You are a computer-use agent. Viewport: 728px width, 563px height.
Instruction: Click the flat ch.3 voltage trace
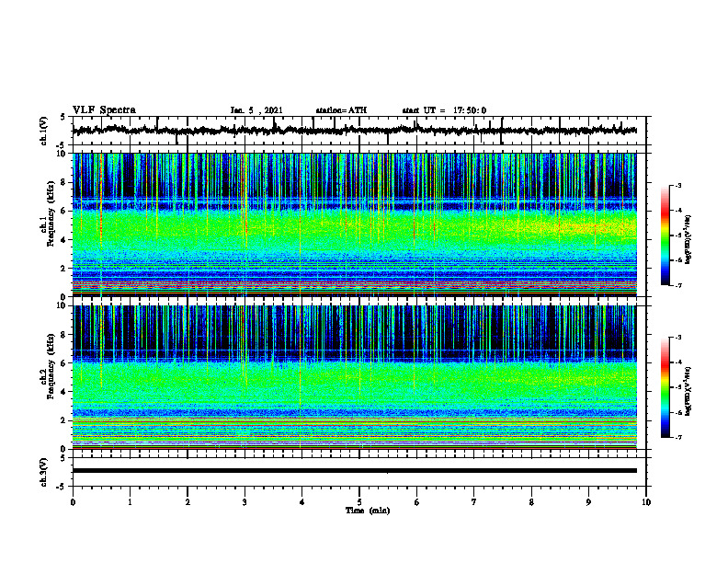[x=354, y=471]
